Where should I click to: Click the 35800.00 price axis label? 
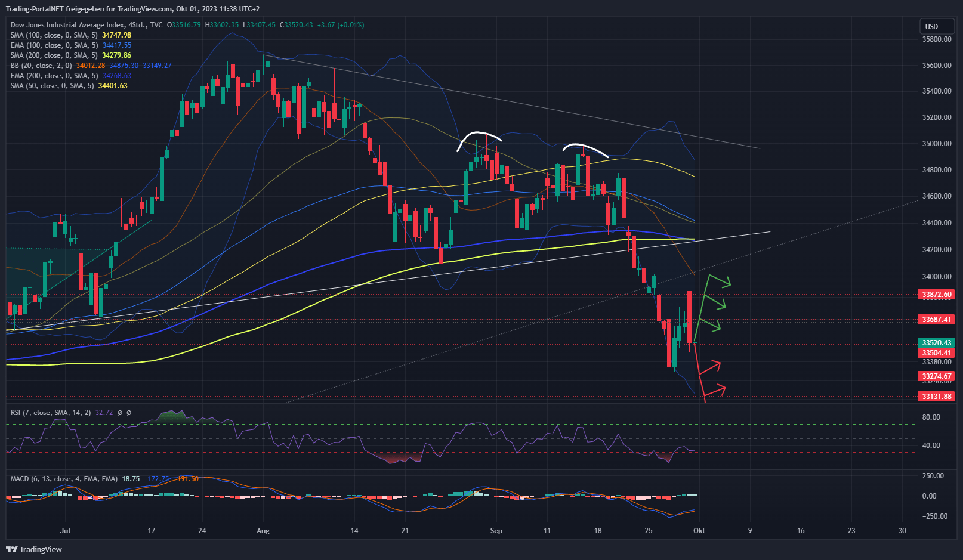937,39
